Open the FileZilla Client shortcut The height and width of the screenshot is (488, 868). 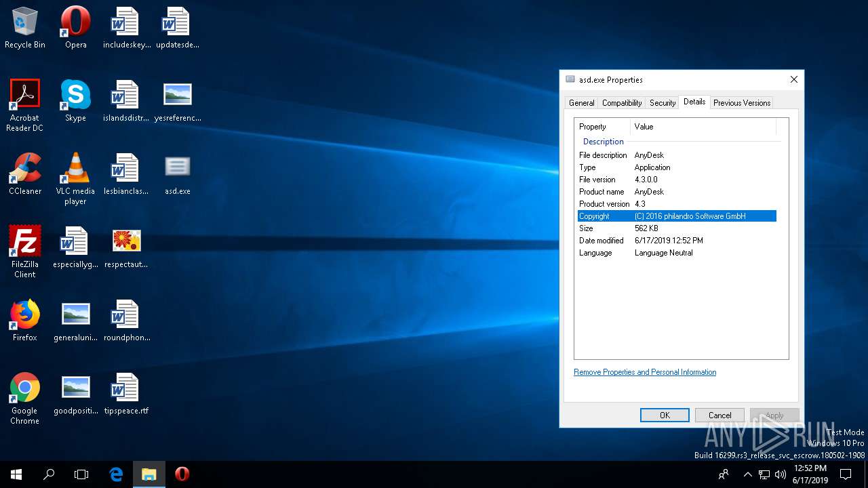pyautogui.click(x=25, y=251)
